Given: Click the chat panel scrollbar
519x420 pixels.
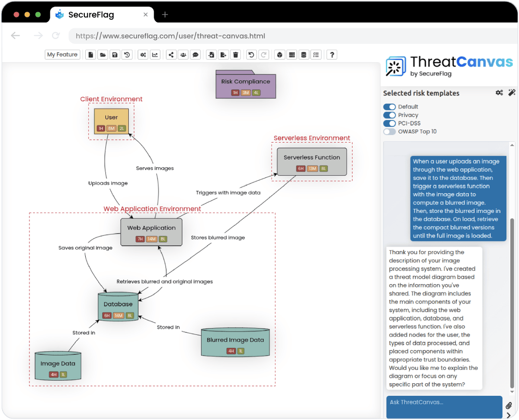Looking at the screenshot, I should coord(512,302).
